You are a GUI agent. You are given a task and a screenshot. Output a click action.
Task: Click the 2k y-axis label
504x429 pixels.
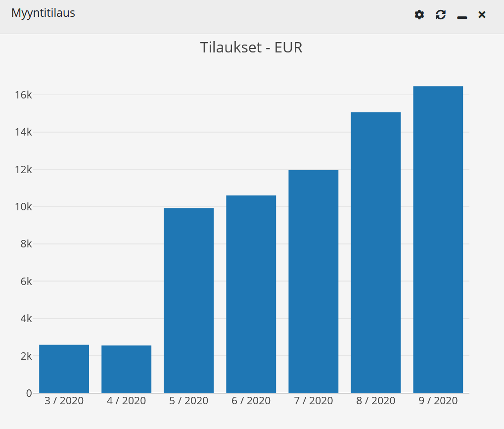tap(26, 356)
